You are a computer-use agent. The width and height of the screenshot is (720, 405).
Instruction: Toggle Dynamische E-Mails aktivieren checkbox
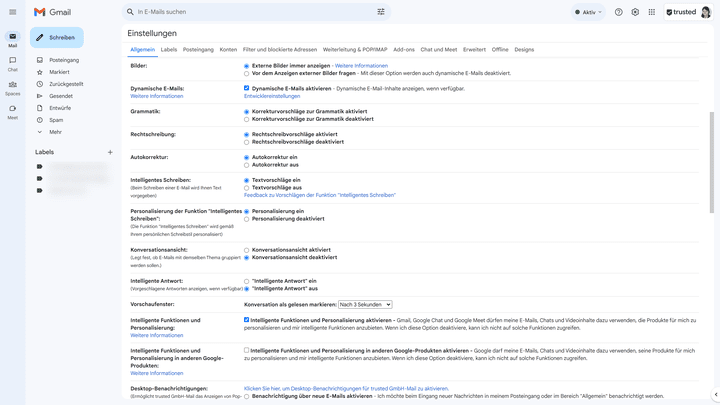247,88
